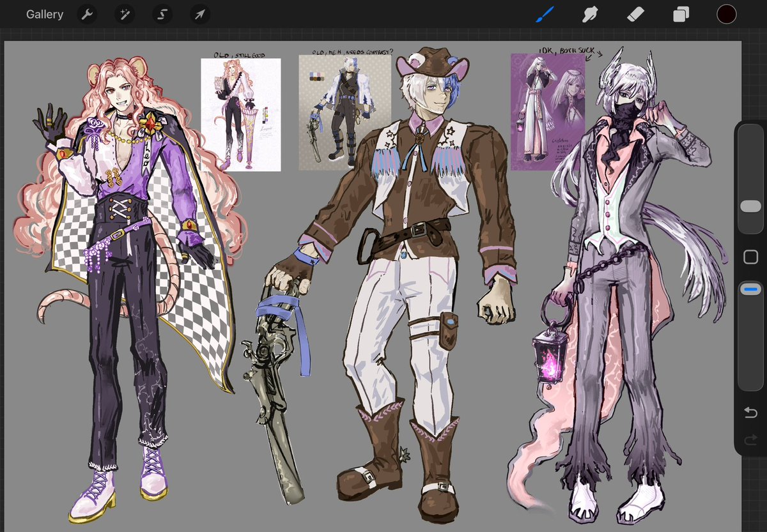Open the Adjustments magic wand menu
767x532 pixels.
125,14
